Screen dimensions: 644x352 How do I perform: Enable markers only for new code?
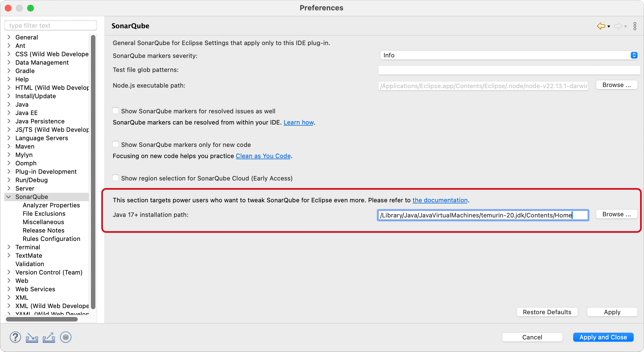116,144
